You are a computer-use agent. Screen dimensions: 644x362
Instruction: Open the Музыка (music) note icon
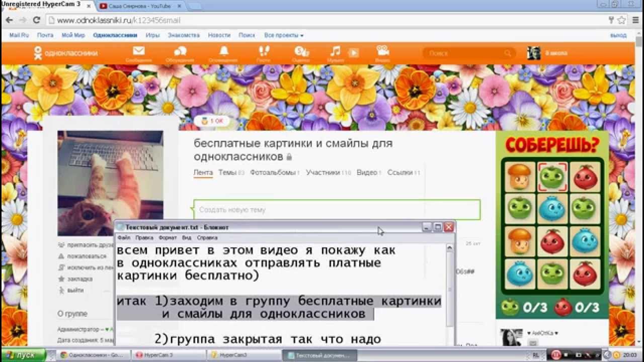tap(335, 51)
